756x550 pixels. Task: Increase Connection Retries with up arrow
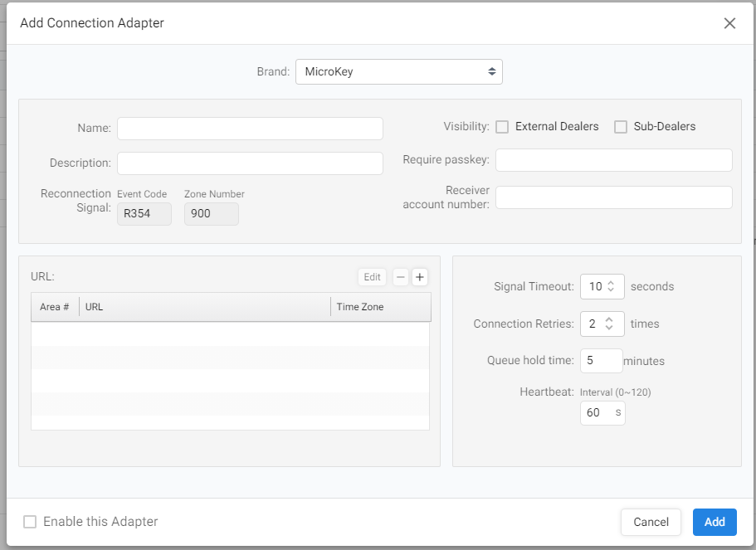[x=609, y=319]
